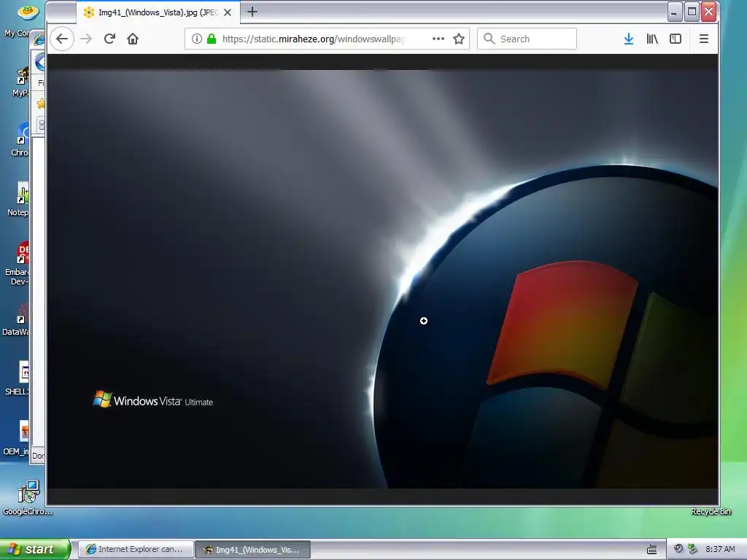Focus the Search box in the toolbar
The height and width of the screenshot is (560, 747).
click(x=527, y=39)
